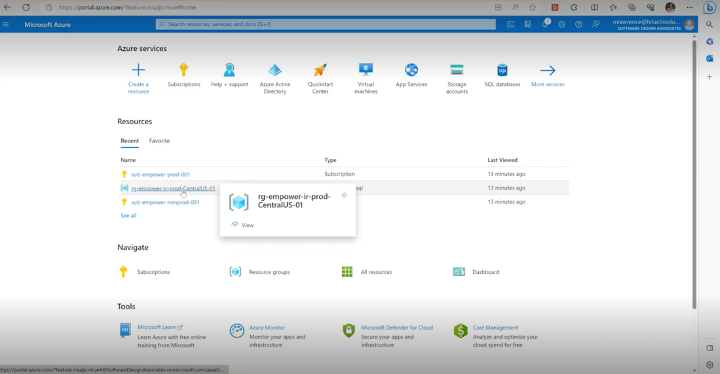The width and height of the screenshot is (720, 374).
Task: Sort resources by Name column header
Action: tap(128, 160)
